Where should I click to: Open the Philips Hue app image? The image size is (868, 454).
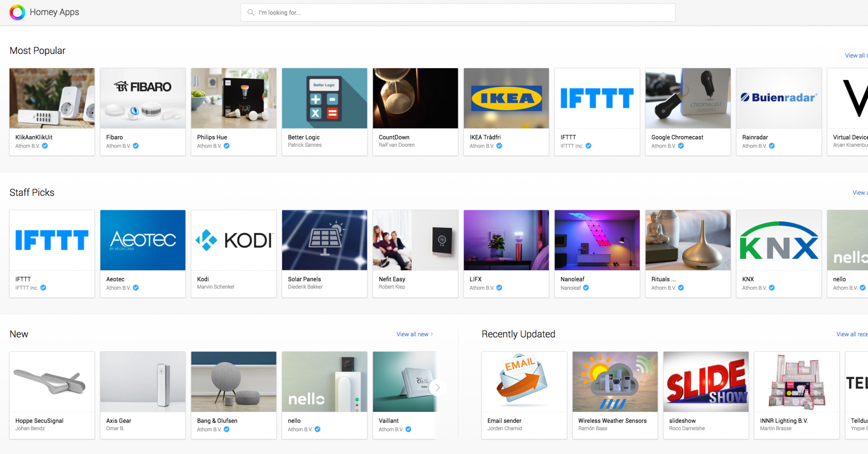(x=233, y=98)
